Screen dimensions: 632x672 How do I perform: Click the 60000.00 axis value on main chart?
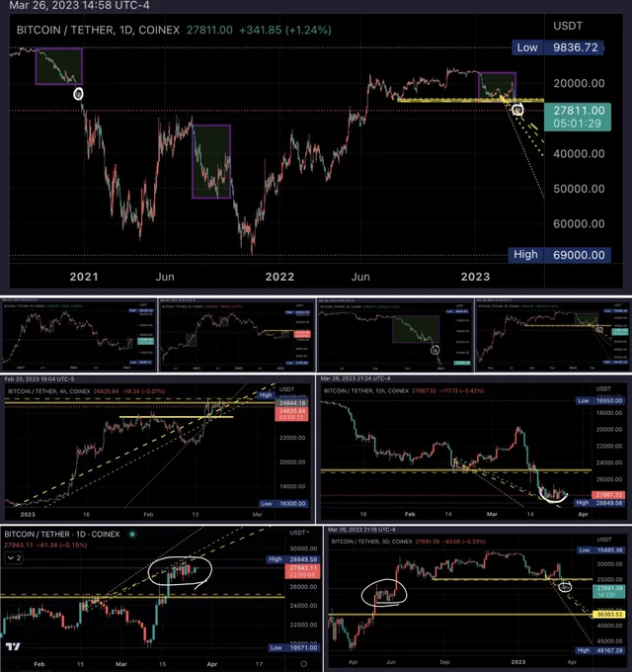[x=579, y=223]
